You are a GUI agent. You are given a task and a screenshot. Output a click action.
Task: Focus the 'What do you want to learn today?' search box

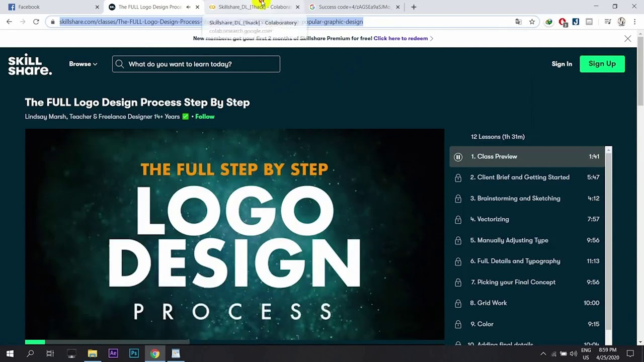pos(196,64)
